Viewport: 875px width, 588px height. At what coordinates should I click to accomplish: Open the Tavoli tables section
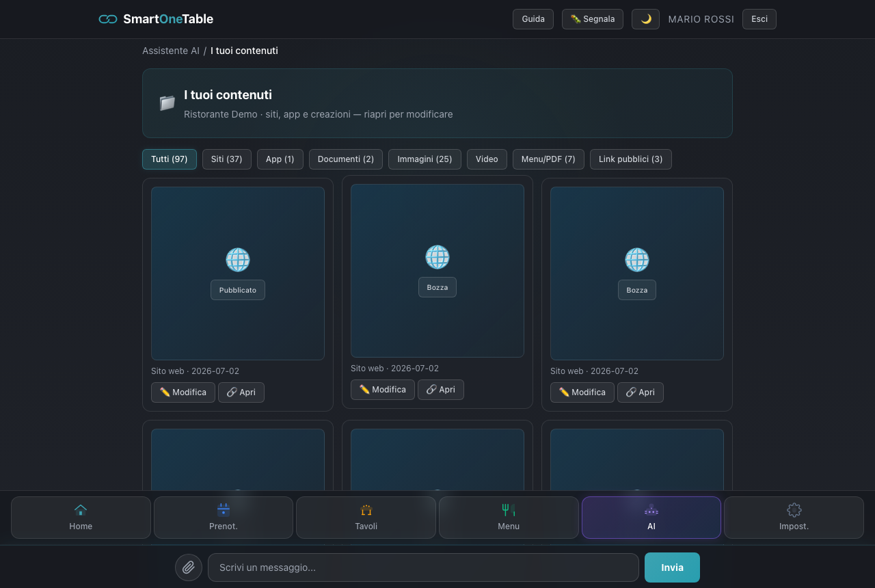366,518
